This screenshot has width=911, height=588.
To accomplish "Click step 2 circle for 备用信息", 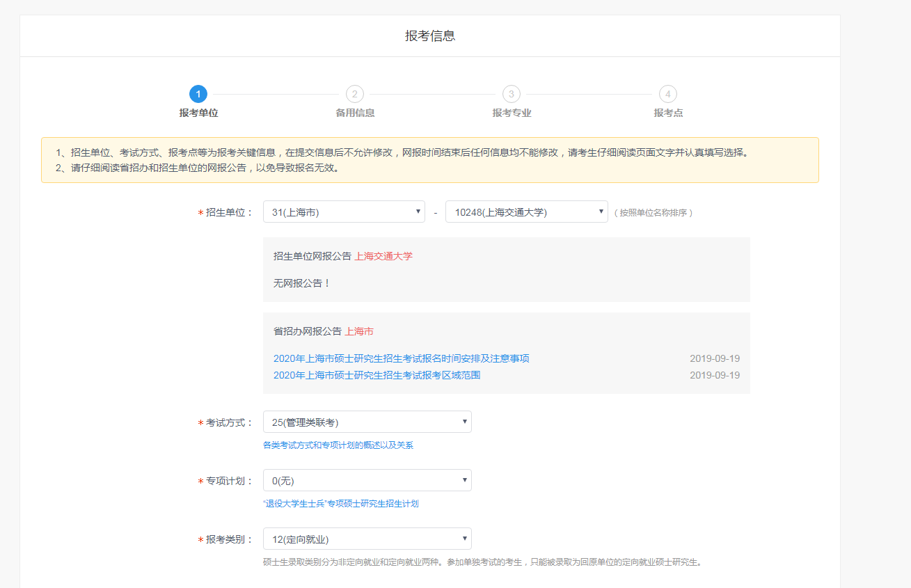I will [x=355, y=94].
